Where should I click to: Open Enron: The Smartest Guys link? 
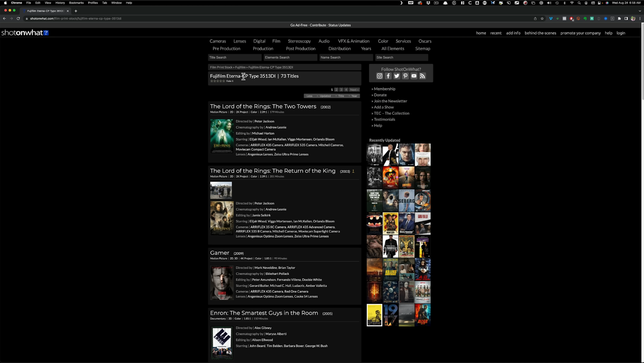coord(264,313)
